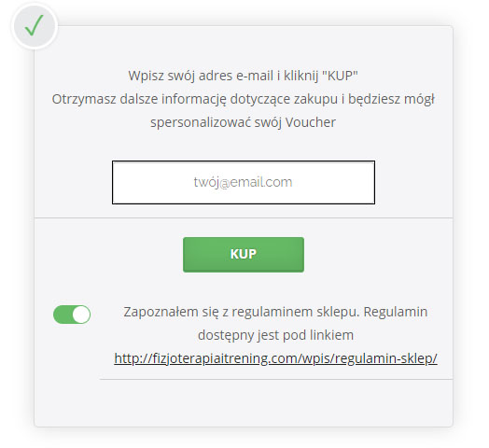This screenshot has height=448, width=489.
Task: Click the placeholder text inside the email box
Action: click(x=243, y=182)
